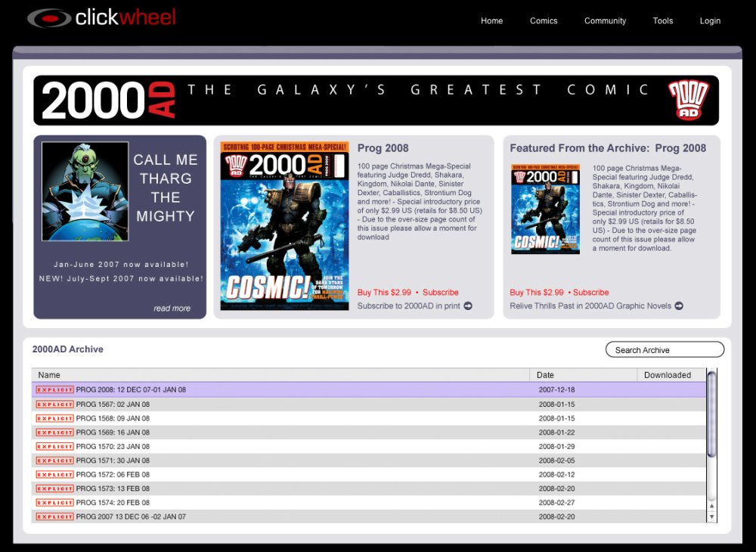The image size is (756, 552).
Task: Select row PROG 2007 13 DEC 06 -02 JAN 07
Action: tap(369, 516)
